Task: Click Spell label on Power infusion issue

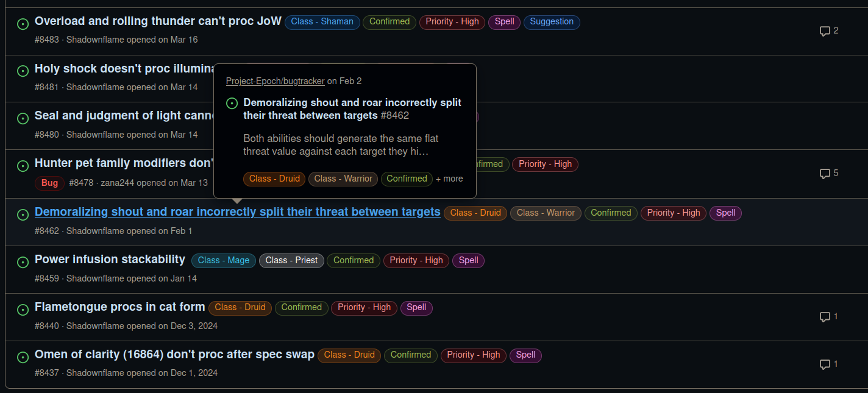Action: coord(468,261)
